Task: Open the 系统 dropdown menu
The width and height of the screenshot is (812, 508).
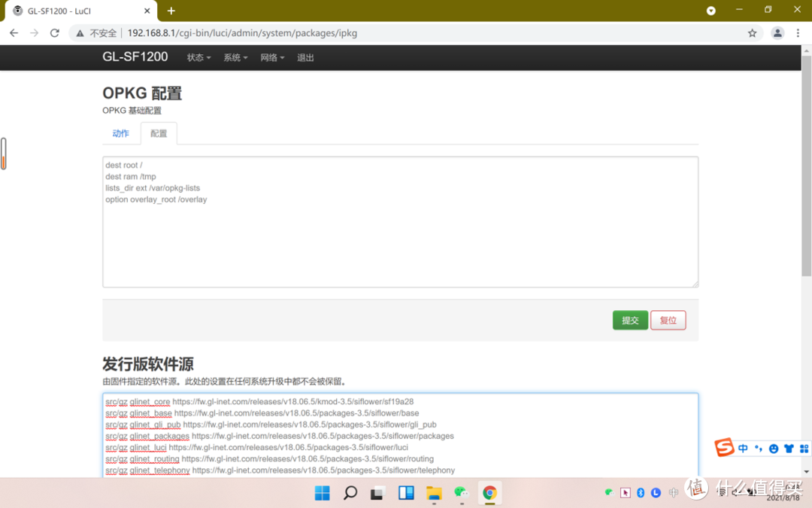Action: pyautogui.click(x=235, y=57)
